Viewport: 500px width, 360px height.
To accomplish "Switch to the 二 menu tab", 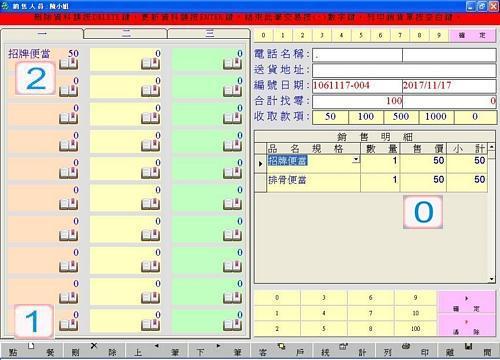I will [126, 33].
